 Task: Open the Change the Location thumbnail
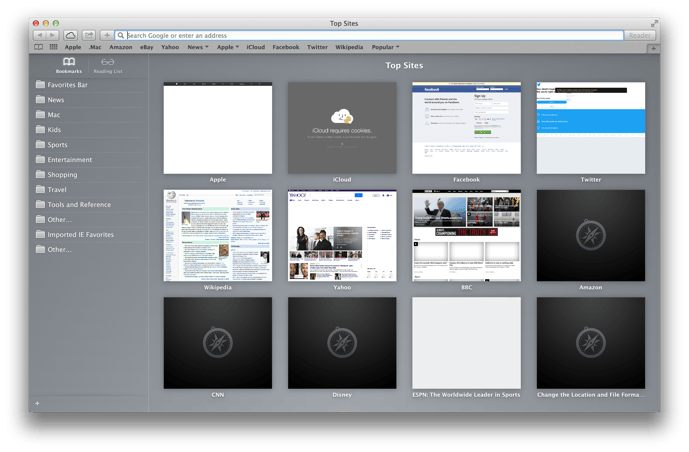(591, 343)
